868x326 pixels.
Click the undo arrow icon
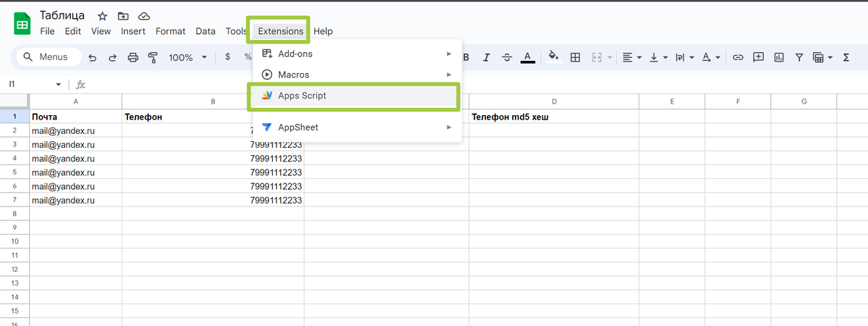pos(92,57)
